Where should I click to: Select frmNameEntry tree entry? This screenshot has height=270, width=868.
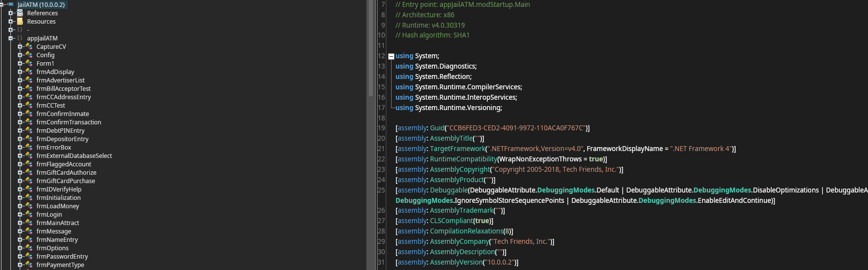(x=57, y=239)
